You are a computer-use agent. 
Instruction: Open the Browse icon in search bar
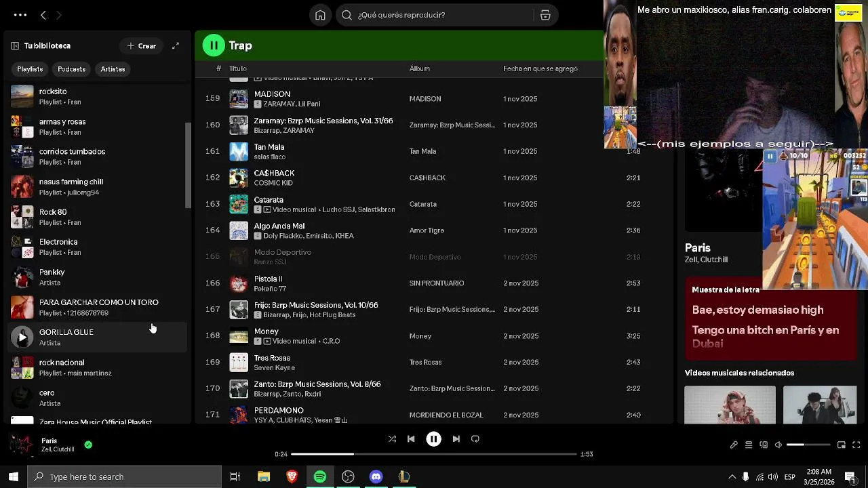click(545, 15)
